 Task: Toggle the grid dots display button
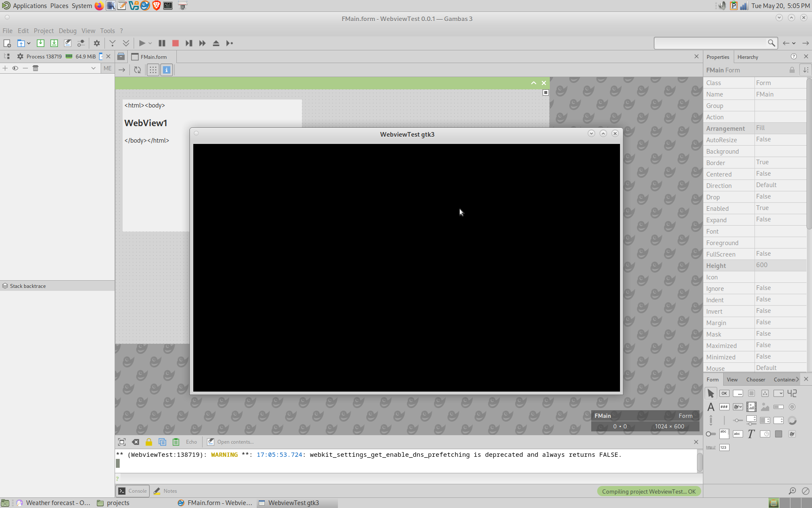(153, 70)
